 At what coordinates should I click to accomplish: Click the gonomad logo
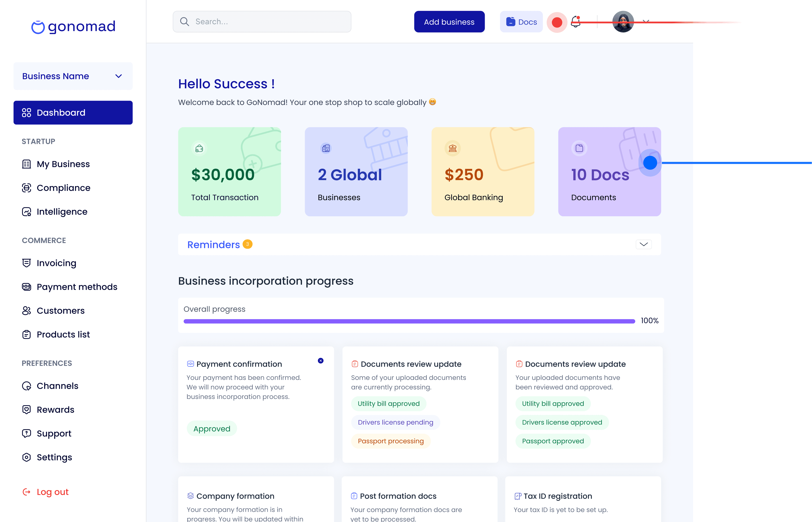click(73, 26)
